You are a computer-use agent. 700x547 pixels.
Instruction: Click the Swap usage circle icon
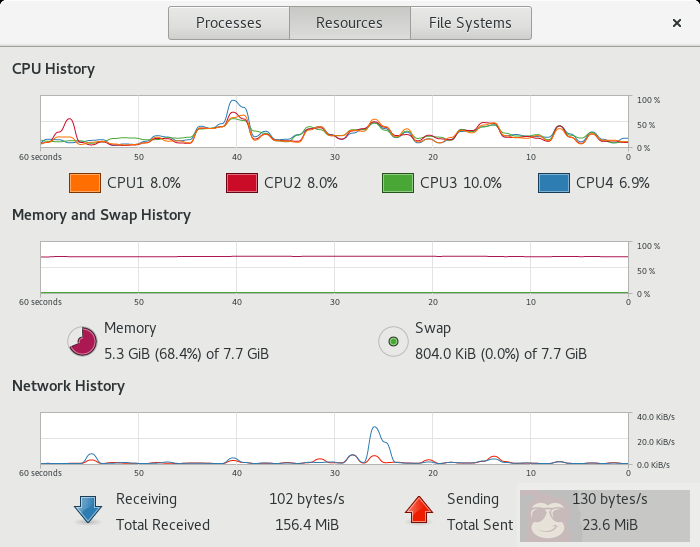coord(393,342)
